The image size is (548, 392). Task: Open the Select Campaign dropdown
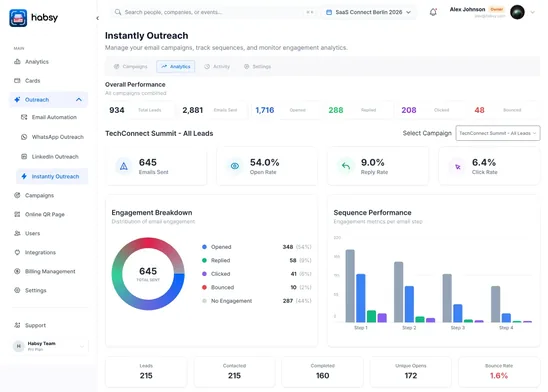498,133
